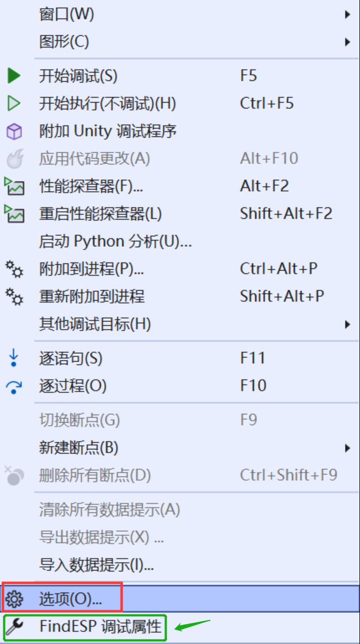Screen dimensions: 360x644
Task: Click the Reattach to Process gears icon
Action: [x=14, y=296]
